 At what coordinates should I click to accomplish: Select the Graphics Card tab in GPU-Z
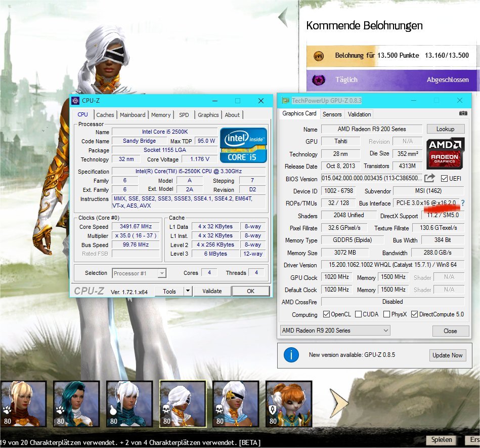[x=299, y=113]
